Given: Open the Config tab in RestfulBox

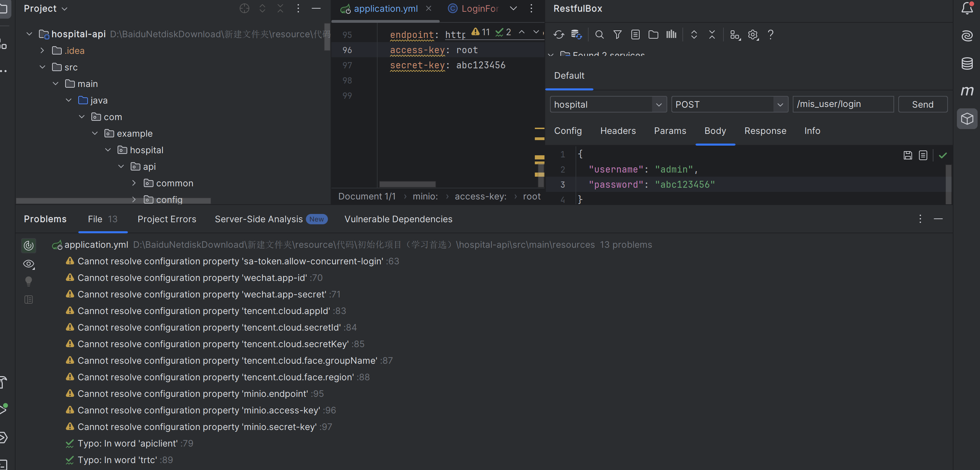Looking at the screenshot, I should pos(568,130).
